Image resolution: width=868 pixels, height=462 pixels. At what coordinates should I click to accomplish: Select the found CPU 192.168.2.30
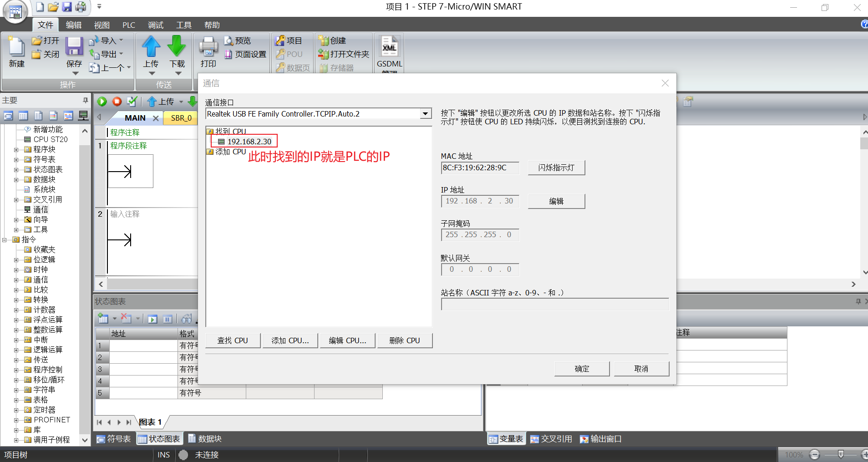tap(249, 142)
